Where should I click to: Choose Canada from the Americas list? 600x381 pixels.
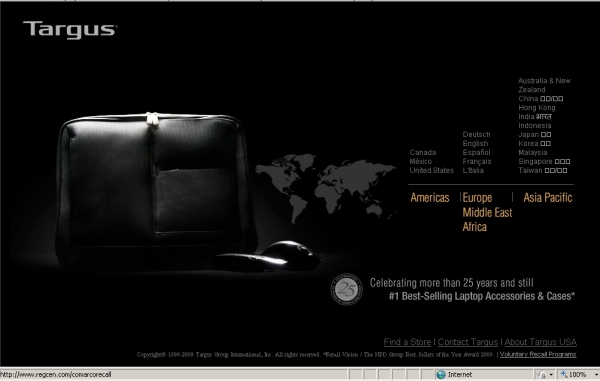click(x=422, y=152)
